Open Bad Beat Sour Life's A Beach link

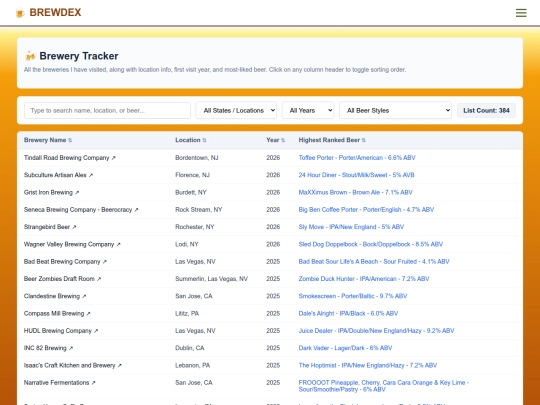[374, 261]
